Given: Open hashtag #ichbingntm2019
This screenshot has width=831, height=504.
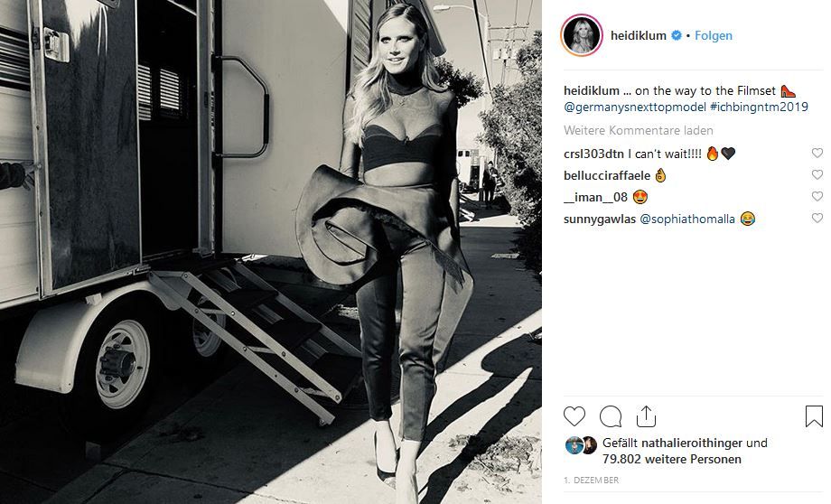Looking at the screenshot, I should point(759,107).
